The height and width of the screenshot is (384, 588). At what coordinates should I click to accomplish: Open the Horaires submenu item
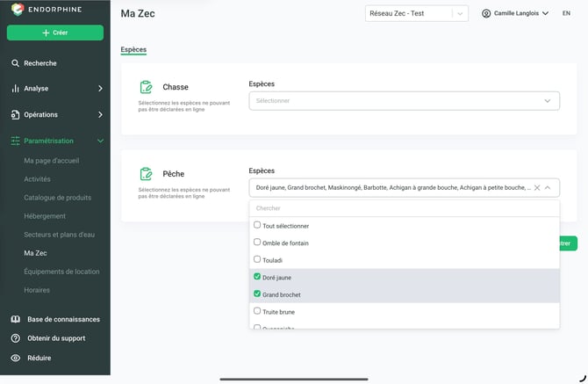click(37, 290)
